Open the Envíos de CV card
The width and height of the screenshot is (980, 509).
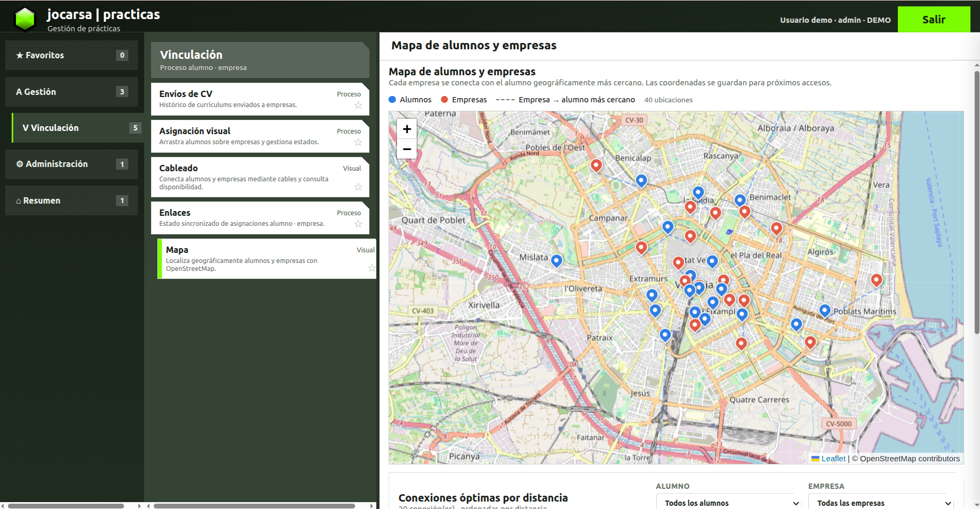click(x=260, y=99)
